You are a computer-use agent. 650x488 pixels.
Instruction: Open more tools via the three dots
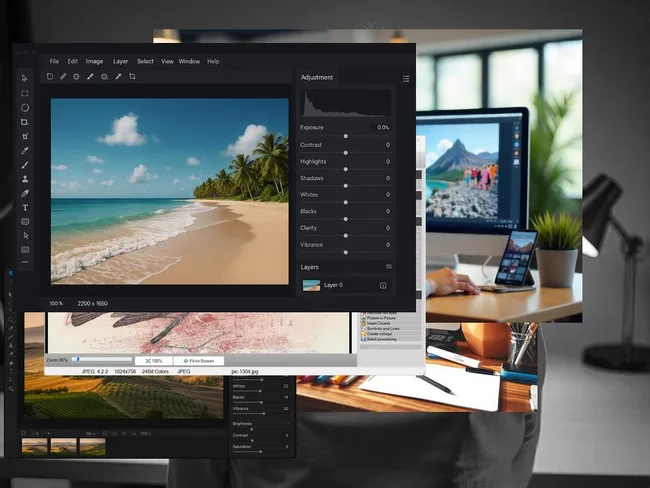25,262
